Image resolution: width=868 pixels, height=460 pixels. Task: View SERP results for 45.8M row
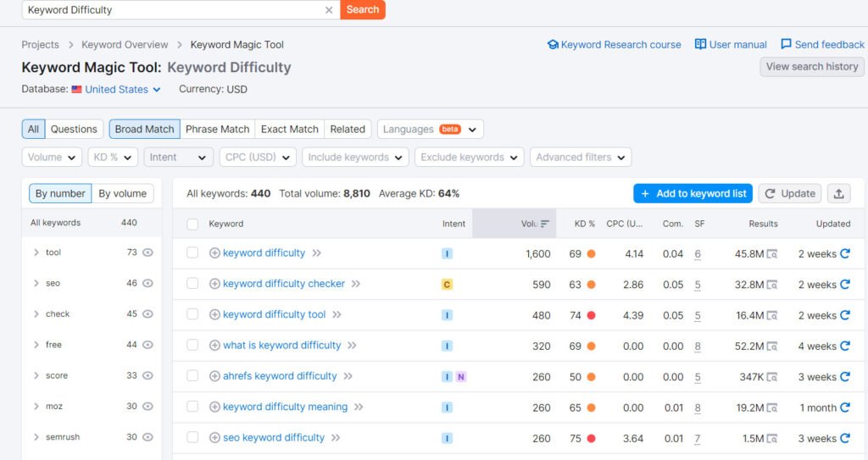(x=771, y=254)
